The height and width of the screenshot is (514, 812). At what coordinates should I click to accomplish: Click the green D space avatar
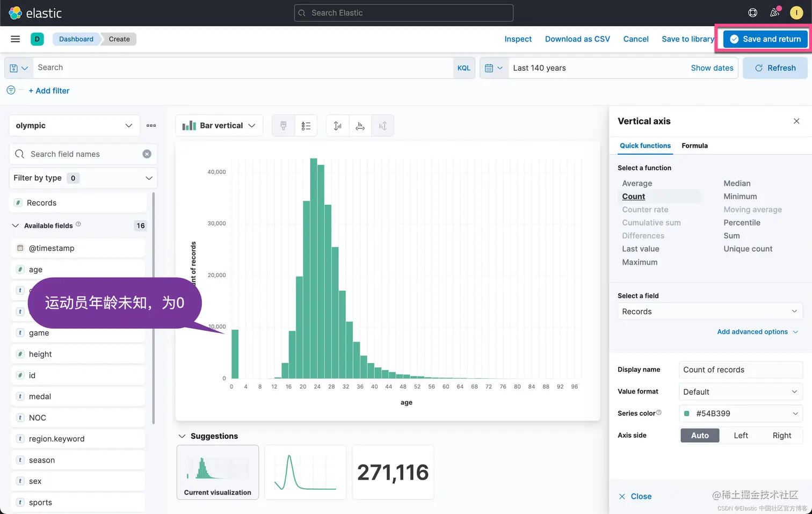pyautogui.click(x=37, y=39)
